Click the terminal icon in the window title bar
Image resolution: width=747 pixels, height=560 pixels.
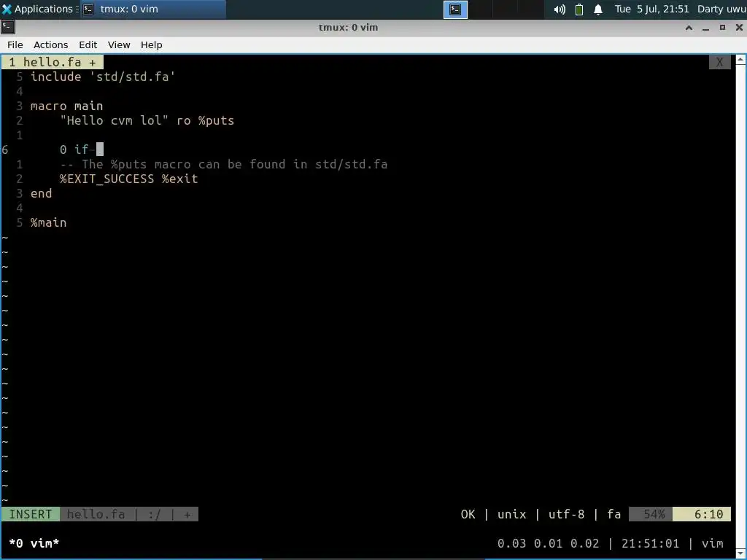point(8,27)
